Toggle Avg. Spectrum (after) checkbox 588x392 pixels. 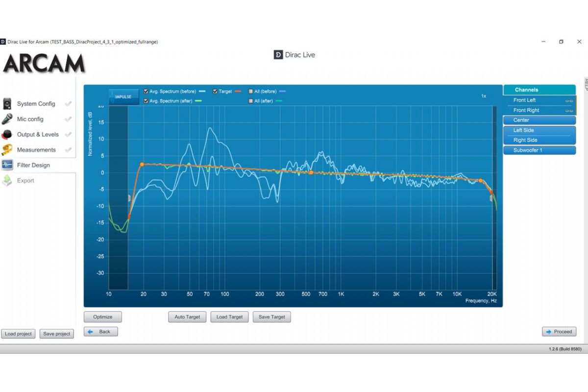146,101
